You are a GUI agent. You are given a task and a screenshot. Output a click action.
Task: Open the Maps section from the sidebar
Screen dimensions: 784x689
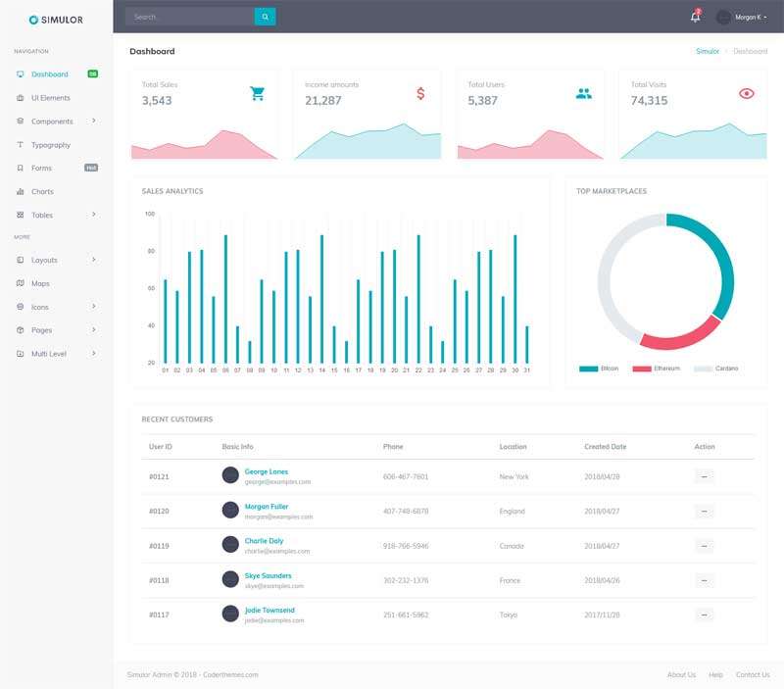(39, 283)
